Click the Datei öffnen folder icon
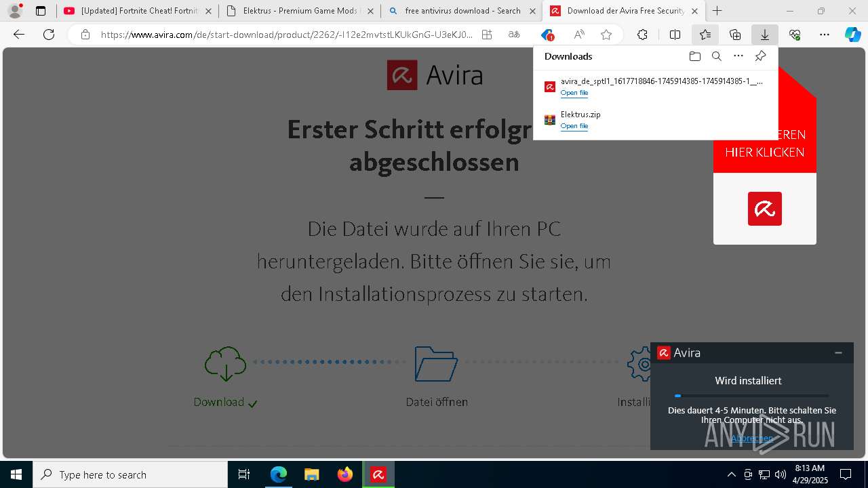The image size is (868, 488). (436, 364)
